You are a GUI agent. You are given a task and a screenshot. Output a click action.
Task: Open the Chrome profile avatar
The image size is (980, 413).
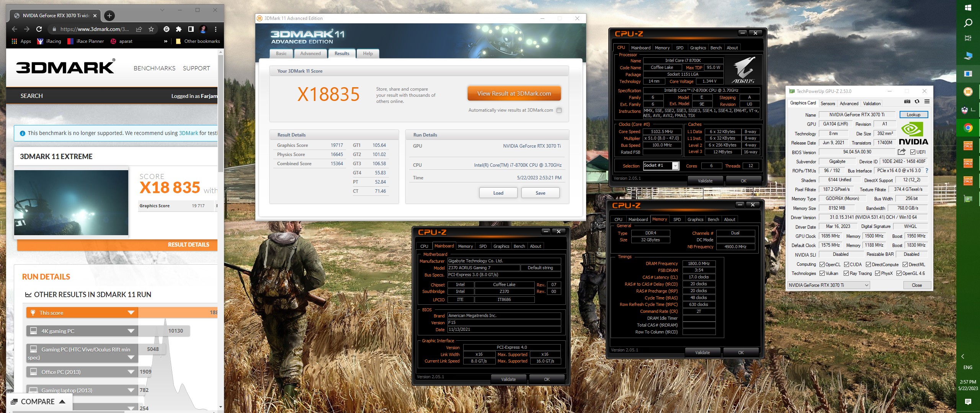click(203, 29)
